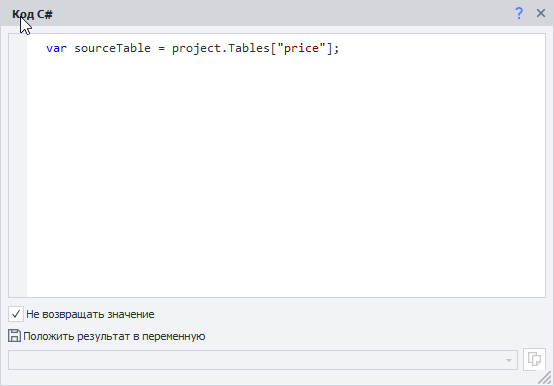The width and height of the screenshot is (554, 386).
Task: Expand the result variable dropdown arrow
Action: 508,360
